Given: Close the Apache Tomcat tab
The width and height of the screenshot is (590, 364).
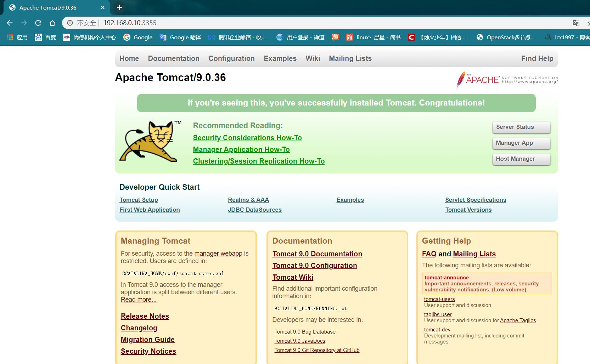Looking at the screenshot, I should tap(103, 7).
